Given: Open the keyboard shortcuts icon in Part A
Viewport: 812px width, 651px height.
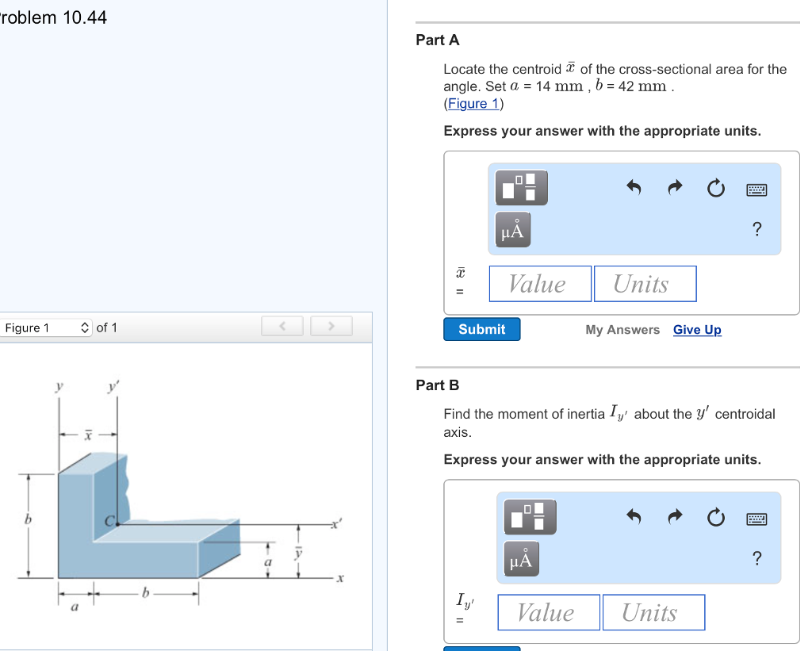Looking at the screenshot, I should 756,189.
